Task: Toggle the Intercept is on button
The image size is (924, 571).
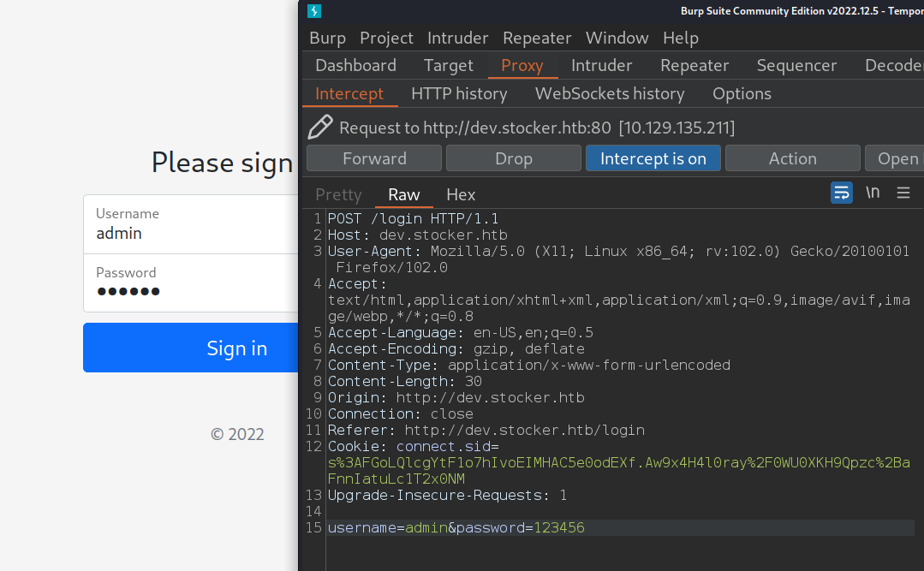Action: click(653, 158)
